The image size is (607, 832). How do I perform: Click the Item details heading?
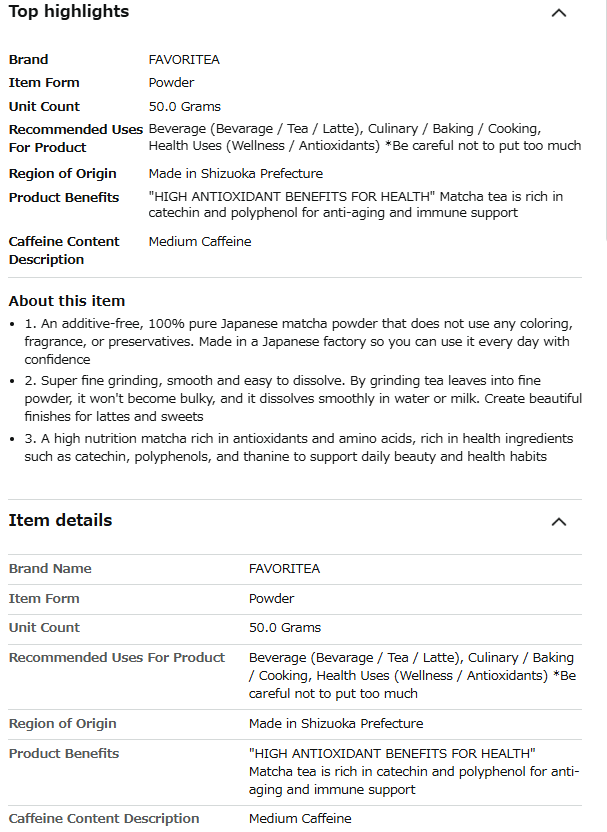click(61, 520)
